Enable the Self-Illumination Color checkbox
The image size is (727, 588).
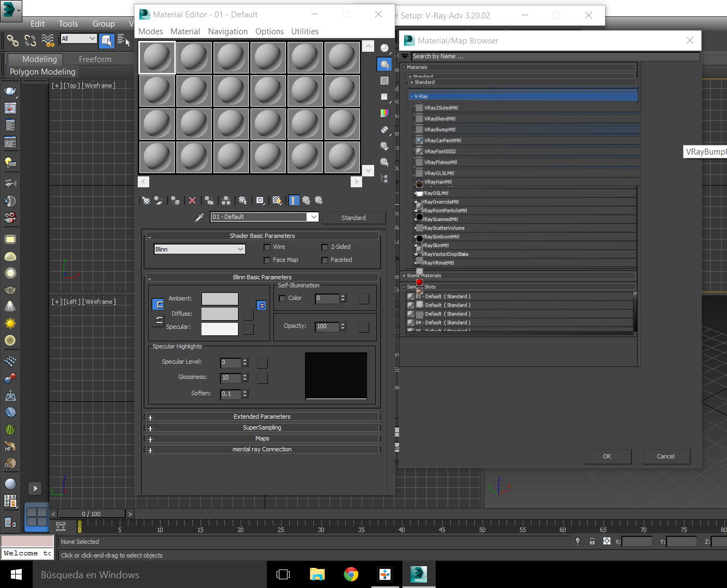282,298
